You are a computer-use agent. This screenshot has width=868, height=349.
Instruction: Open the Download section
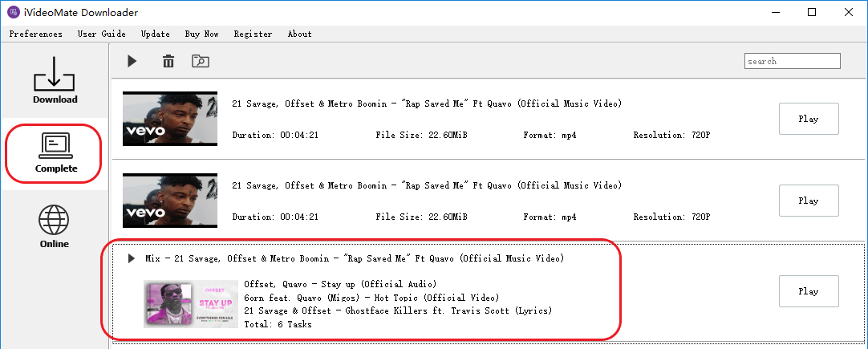[x=55, y=81]
